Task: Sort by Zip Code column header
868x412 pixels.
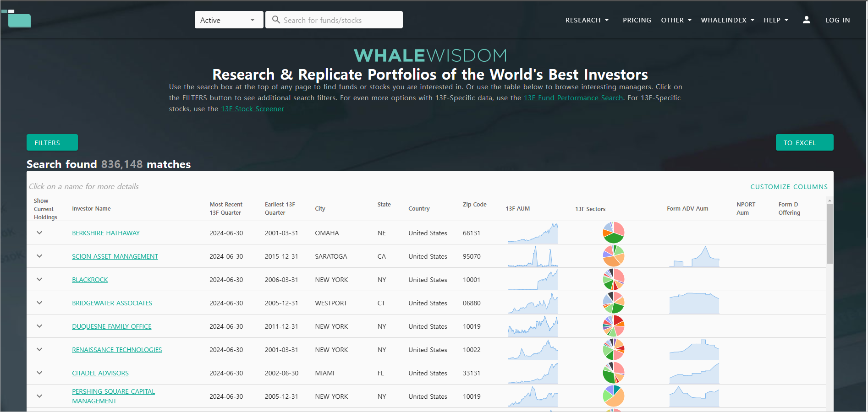Action: 474,204
